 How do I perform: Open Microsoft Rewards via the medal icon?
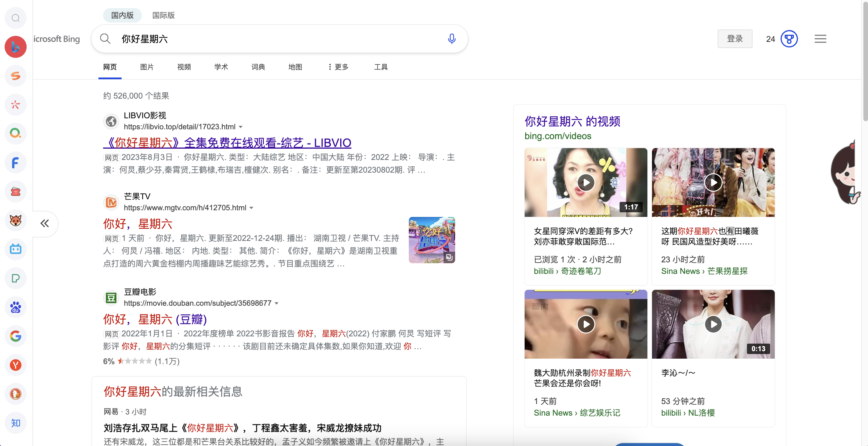click(789, 39)
